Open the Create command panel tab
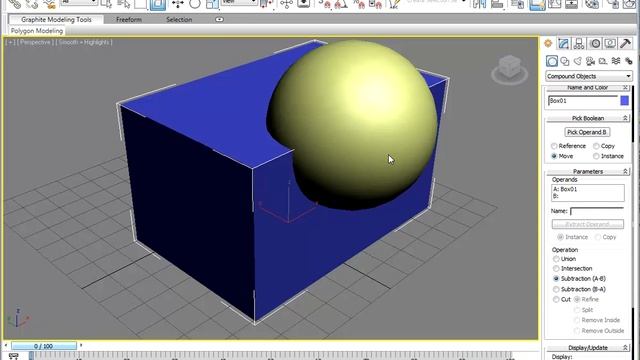Screen dimensions: 640x360 click(548, 43)
